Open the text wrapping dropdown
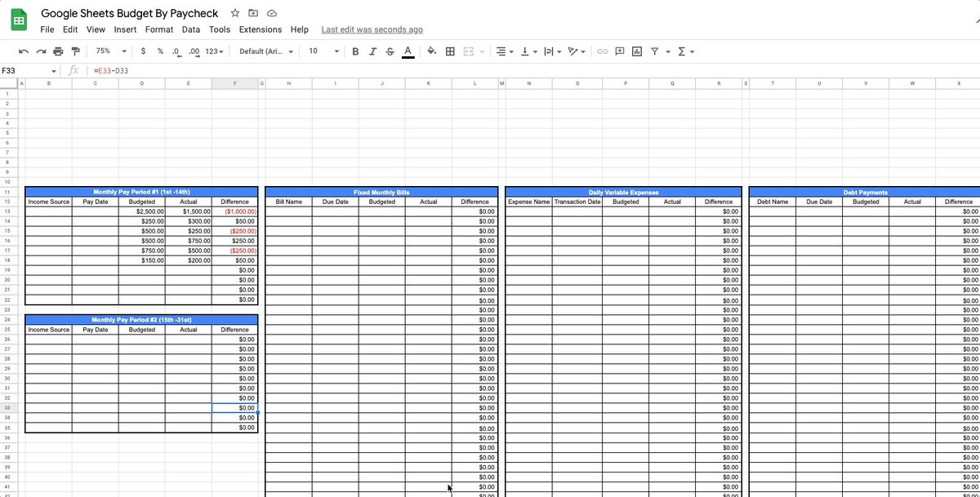This screenshot has height=497, width=980. 552,51
